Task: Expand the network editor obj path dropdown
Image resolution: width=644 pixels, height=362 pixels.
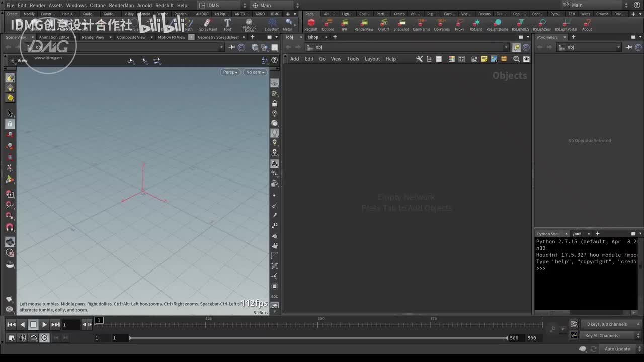Action: [x=506, y=47]
